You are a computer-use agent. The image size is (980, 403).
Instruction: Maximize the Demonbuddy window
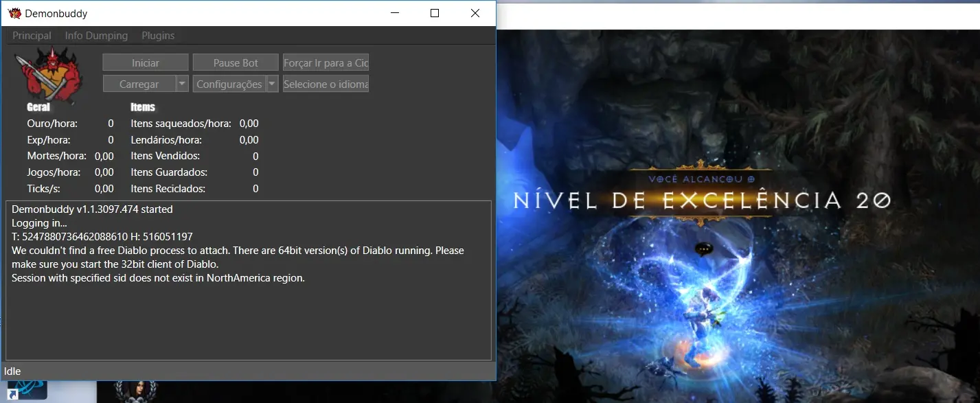[434, 13]
